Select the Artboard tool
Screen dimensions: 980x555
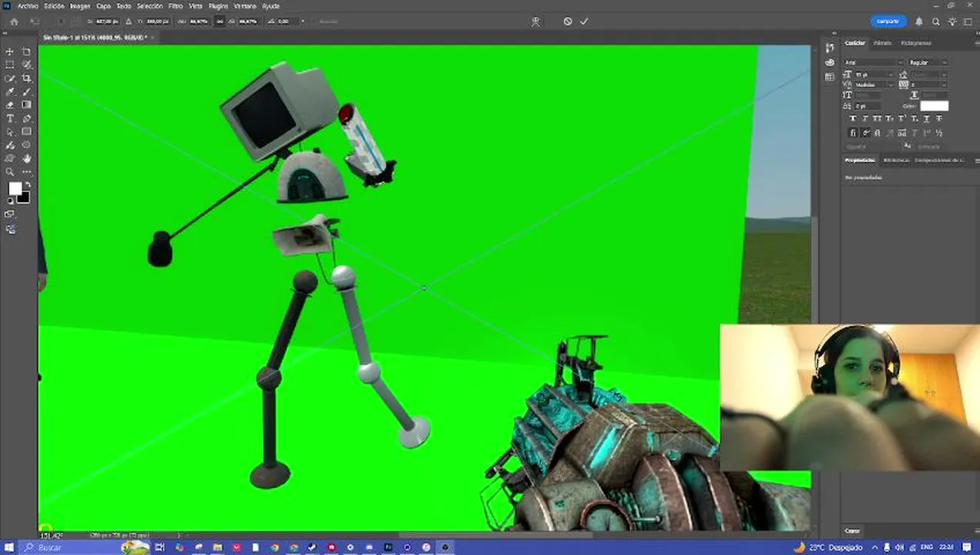(x=27, y=52)
